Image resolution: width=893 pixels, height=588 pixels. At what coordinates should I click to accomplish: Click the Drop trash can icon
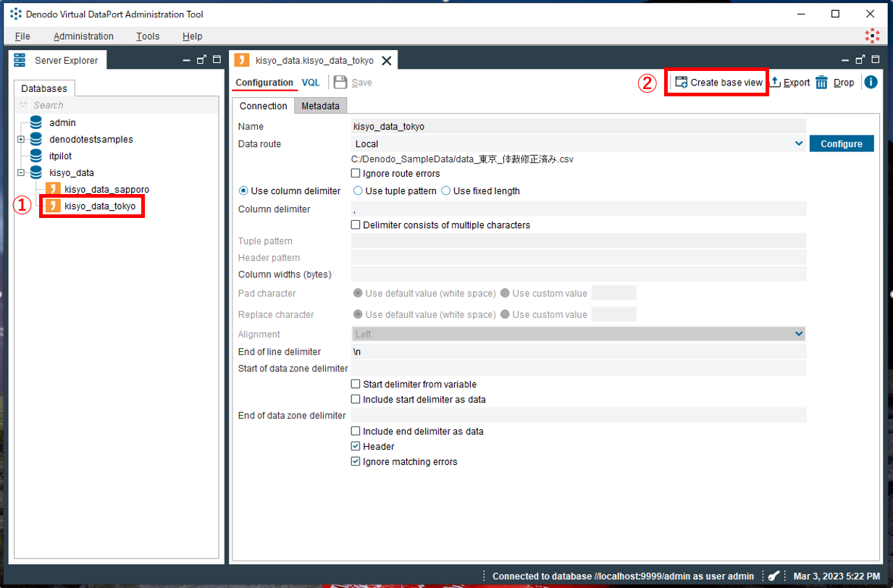click(x=821, y=82)
